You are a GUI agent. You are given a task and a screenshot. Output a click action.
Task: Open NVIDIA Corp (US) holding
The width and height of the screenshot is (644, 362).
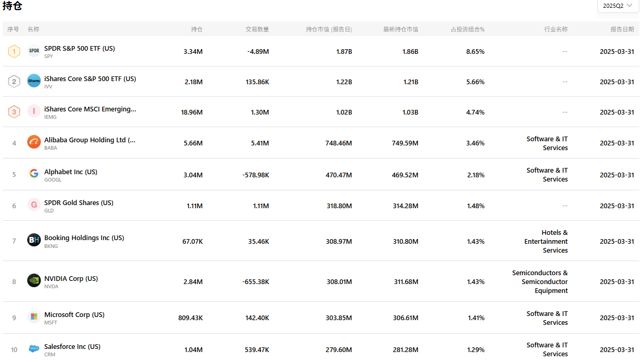point(71,278)
